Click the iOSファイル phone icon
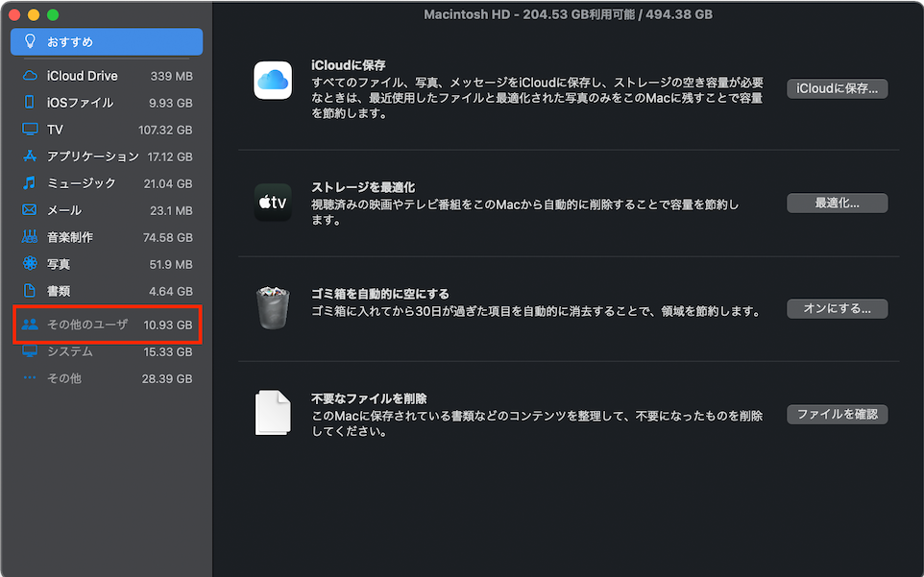Viewport: 924px width, 577px height. 30,103
